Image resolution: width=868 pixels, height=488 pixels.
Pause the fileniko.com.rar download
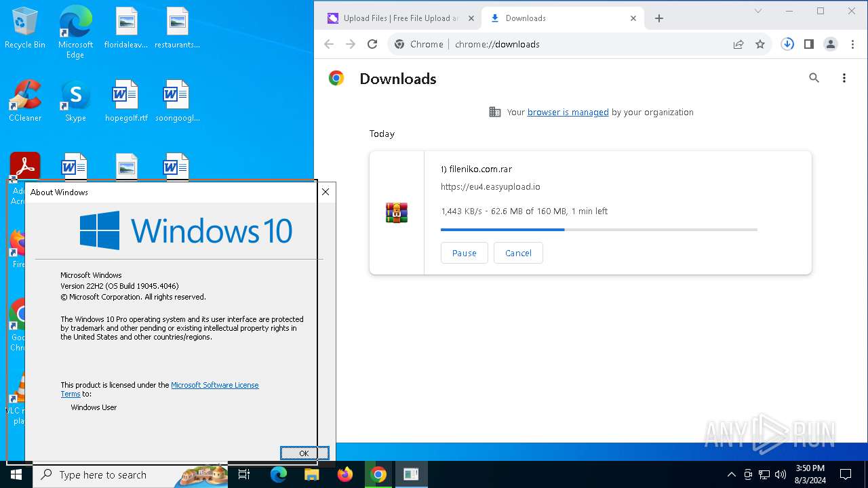(465, 253)
